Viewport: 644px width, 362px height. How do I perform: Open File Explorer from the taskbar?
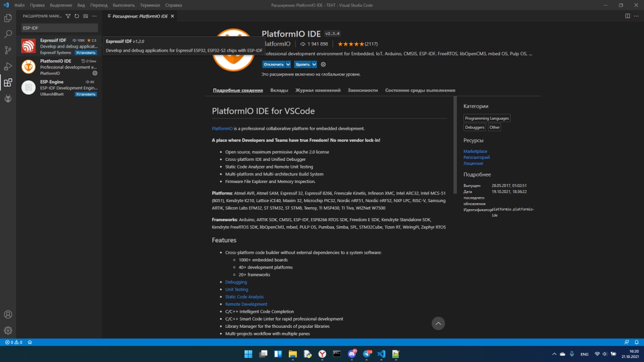click(292, 354)
